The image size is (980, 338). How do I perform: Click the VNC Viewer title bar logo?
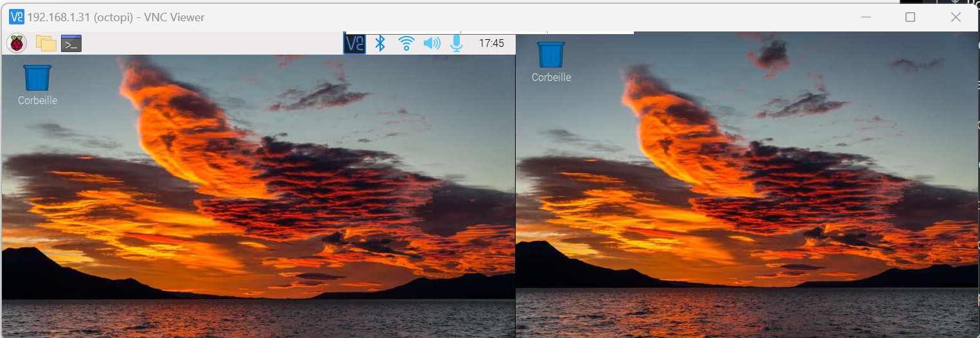[17, 17]
